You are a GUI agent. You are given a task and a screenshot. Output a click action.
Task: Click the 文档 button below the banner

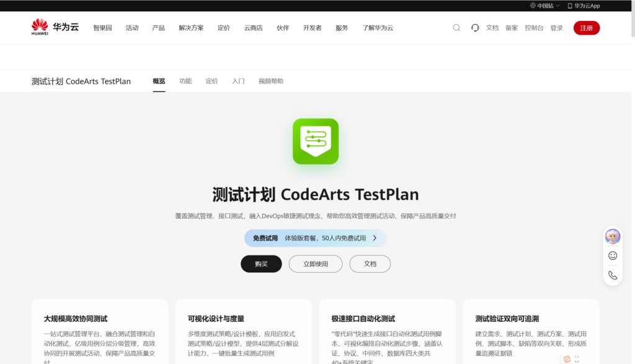pyautogui.click(x=370, y=264)
